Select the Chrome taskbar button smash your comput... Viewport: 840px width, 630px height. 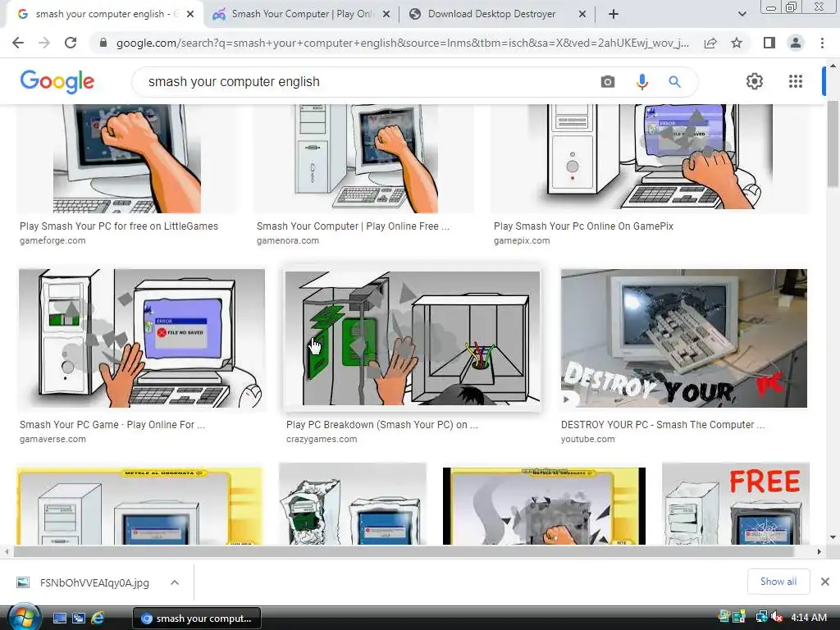pyautogui.click(x=197, y=619)
